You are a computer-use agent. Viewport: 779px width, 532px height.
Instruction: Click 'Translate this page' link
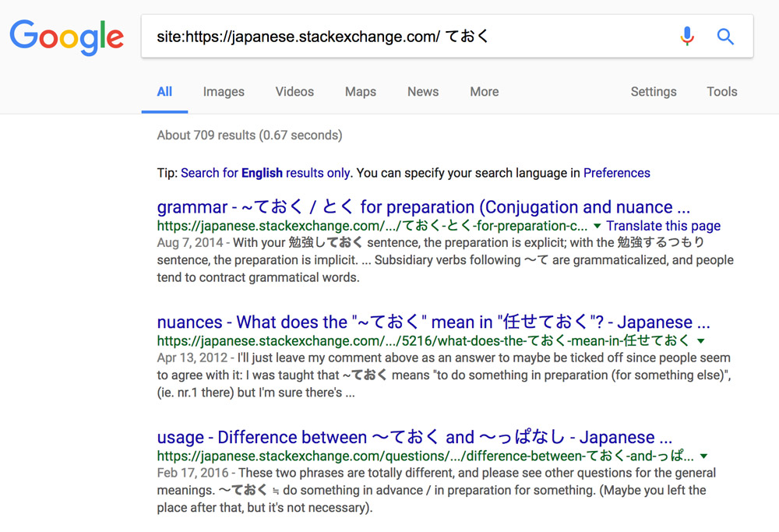click(663, 226)
